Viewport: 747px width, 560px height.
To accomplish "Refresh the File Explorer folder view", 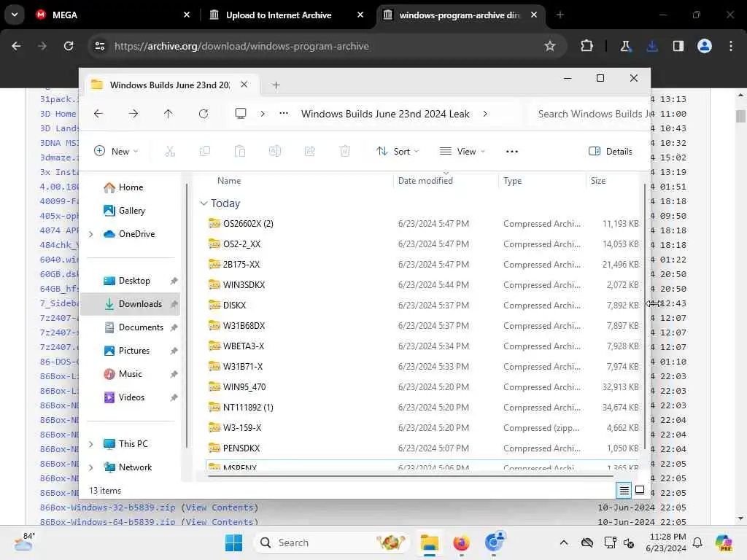I will [x=204, y=114].
